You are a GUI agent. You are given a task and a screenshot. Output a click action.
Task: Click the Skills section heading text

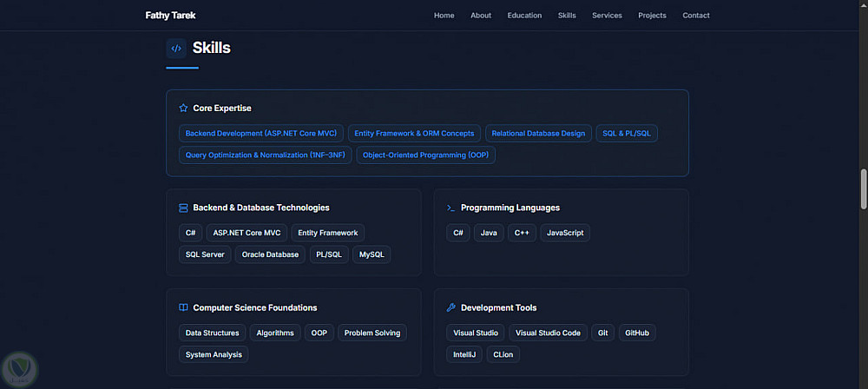pyautogui.click(x=212, y=49)
